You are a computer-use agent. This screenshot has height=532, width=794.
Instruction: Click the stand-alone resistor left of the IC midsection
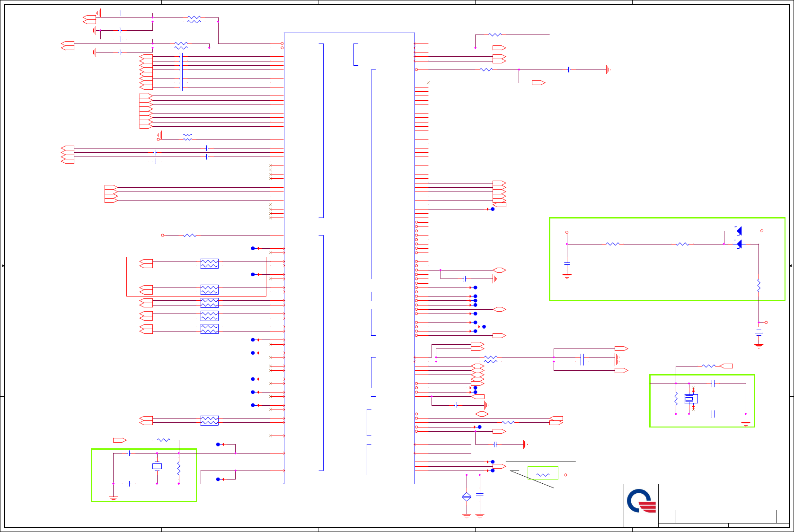point(190,235)
